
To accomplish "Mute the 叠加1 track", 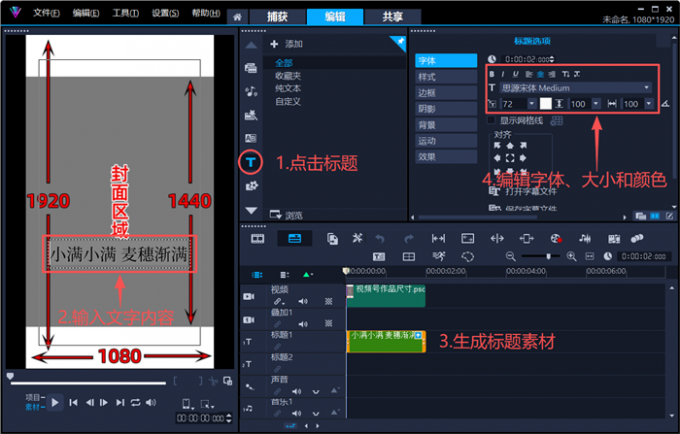I will (x=303, y=323).
